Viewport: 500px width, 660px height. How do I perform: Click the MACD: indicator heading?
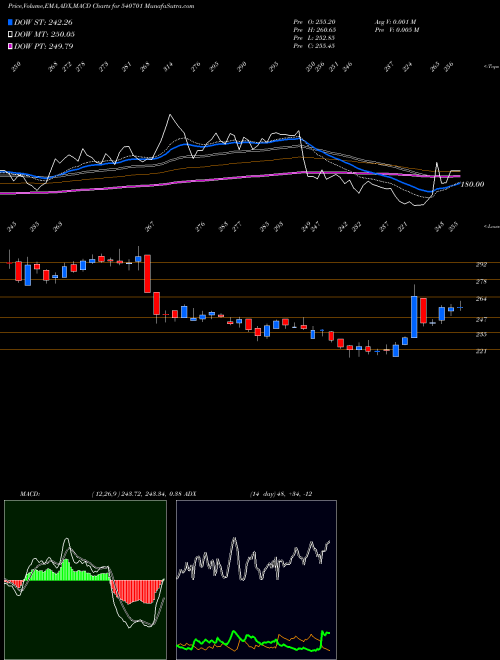click(29, 494)
